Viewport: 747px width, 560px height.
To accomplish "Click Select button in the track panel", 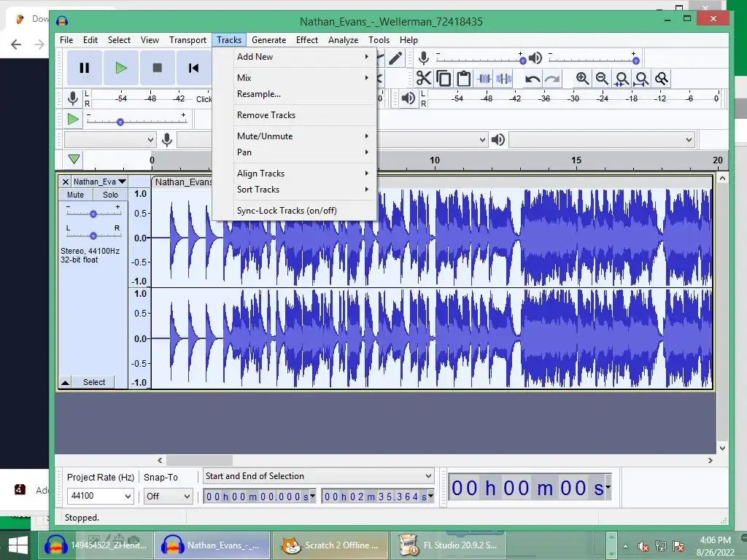I will 94,382.
